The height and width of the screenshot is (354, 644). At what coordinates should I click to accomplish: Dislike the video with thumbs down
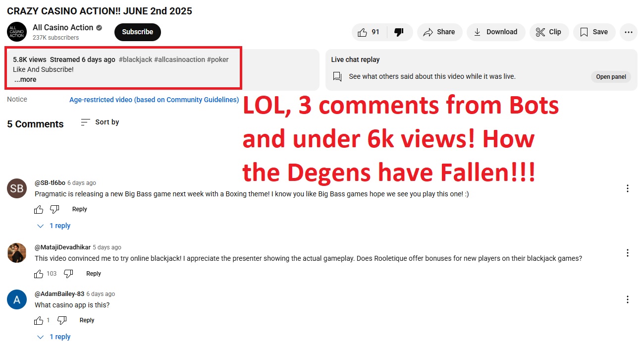tap(399, 32)
